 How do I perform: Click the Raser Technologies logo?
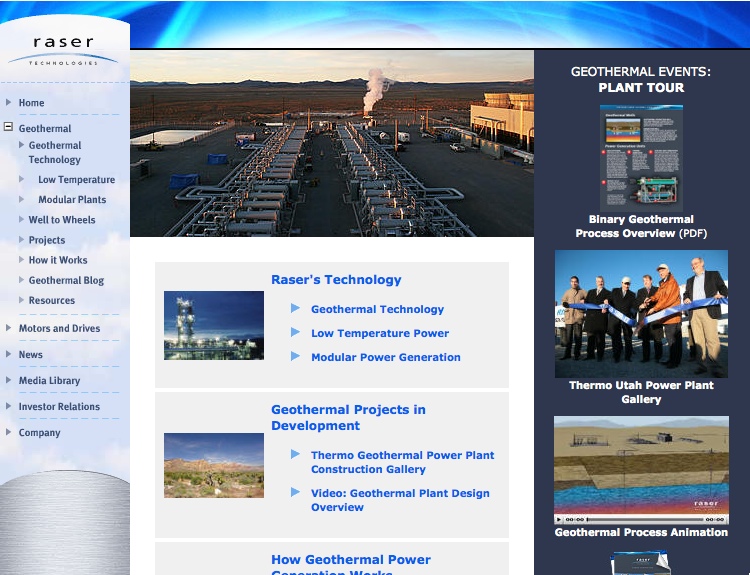[x=63, y=49]
